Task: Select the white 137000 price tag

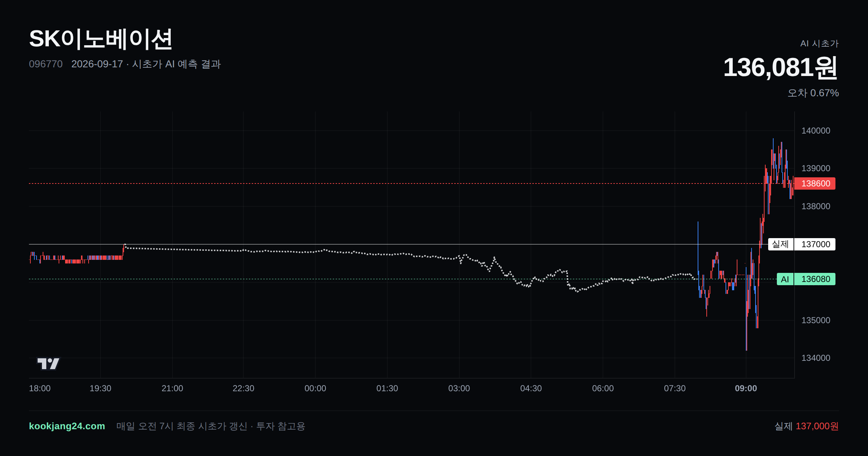Action: point(815,244)
